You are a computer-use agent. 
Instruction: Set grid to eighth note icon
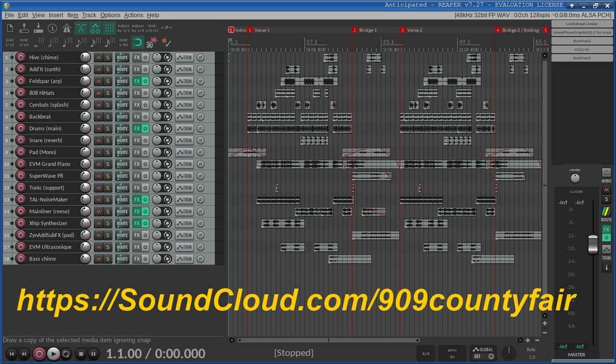click(x=80, y=42)
